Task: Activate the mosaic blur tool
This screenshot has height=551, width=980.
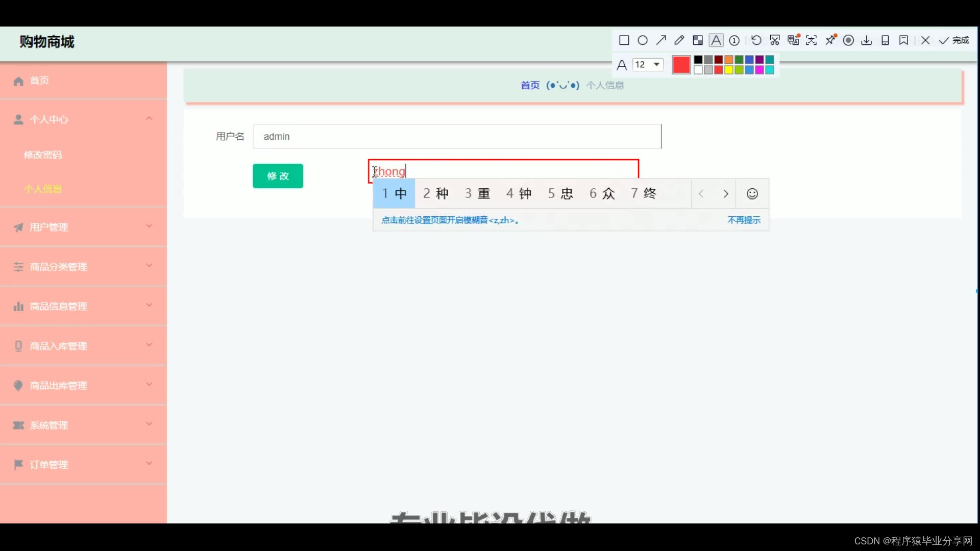Action: click(x=698, y=40)
